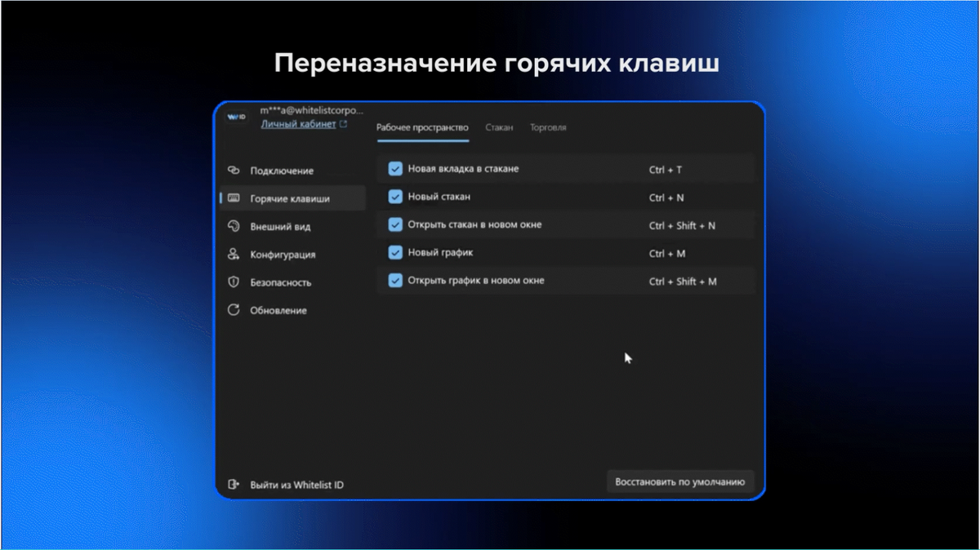980x550 pixels.
Task: Click the Ctrl + N shortcut value
Action: [666, 197]
